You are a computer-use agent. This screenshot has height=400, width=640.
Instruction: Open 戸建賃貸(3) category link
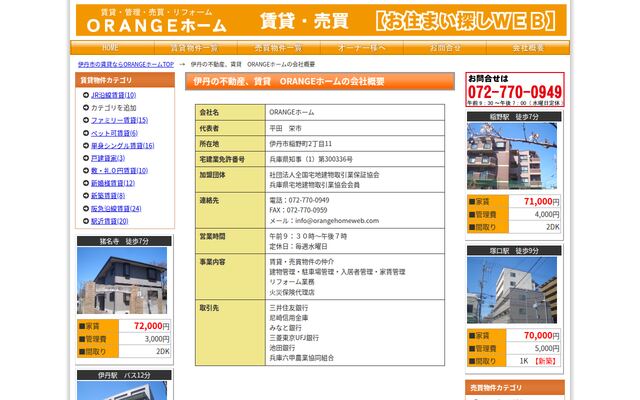108,158
